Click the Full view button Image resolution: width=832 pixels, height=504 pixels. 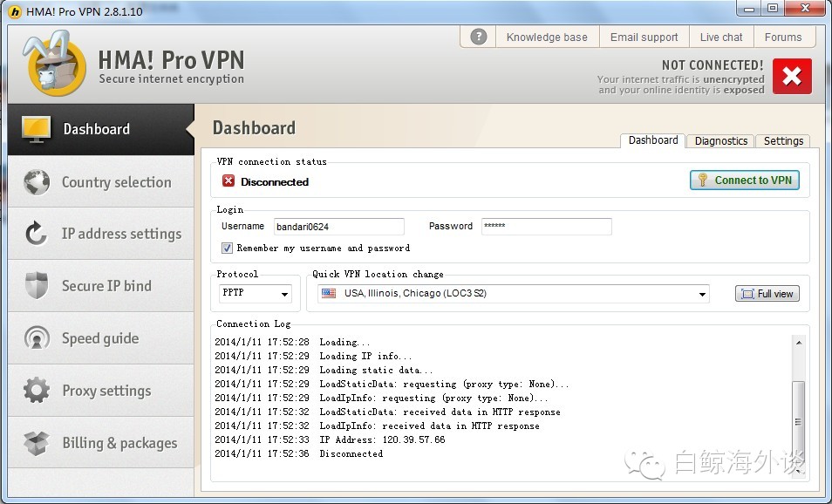click(x=767, y=293)
